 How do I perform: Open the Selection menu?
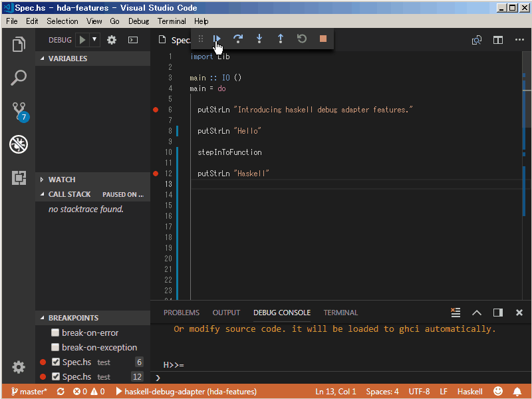pyautogui.click(x=63, y=21)
